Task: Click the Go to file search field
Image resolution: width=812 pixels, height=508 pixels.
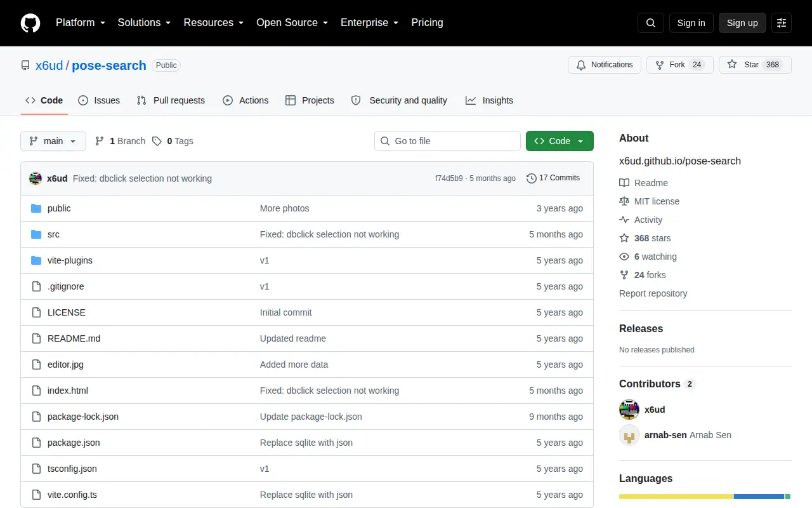Action: (447, 141)
